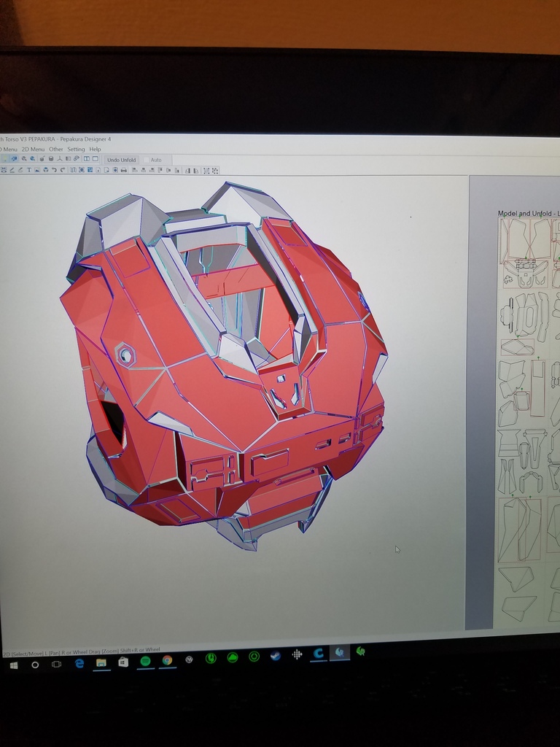
Task: Click the Redo arrow icon
Action: pos(63,170)
